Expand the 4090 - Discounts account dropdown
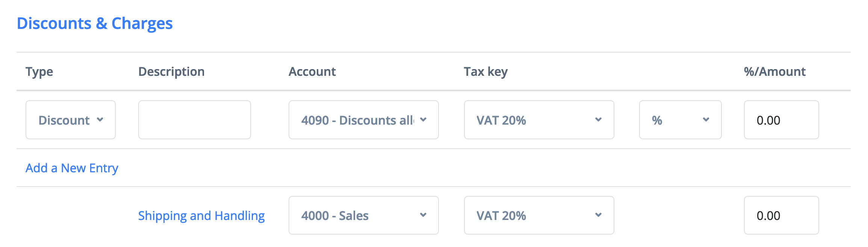Screen dimensions: 868x247 pos(363,120)
